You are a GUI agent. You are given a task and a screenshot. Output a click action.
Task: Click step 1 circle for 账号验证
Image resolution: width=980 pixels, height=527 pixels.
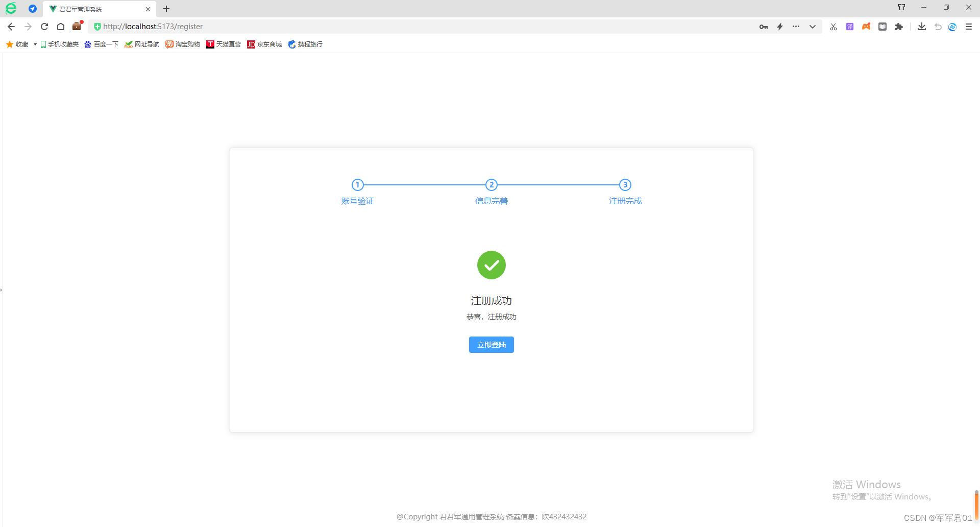click(x=357, y=185)
